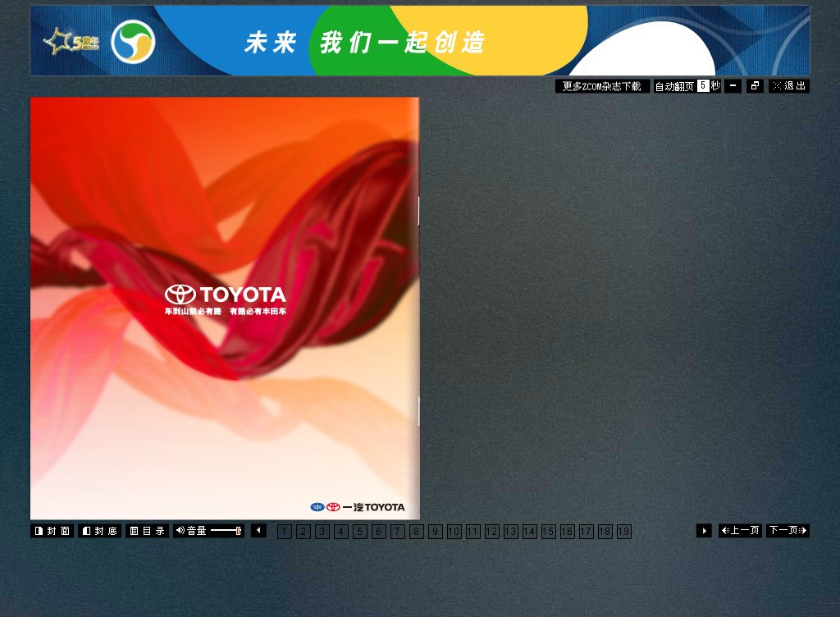Go to page 5
Viewport: 840px width, 617px height.
pos(360,532)
